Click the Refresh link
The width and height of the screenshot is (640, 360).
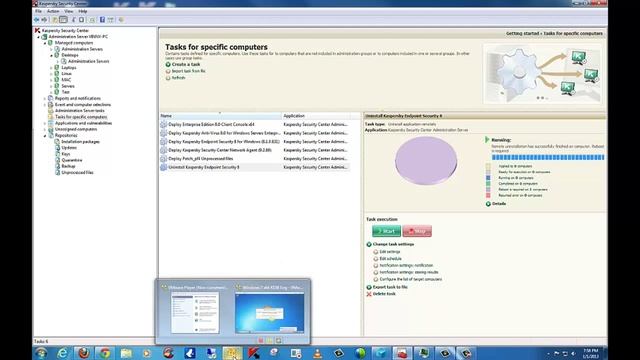point(178,78)
